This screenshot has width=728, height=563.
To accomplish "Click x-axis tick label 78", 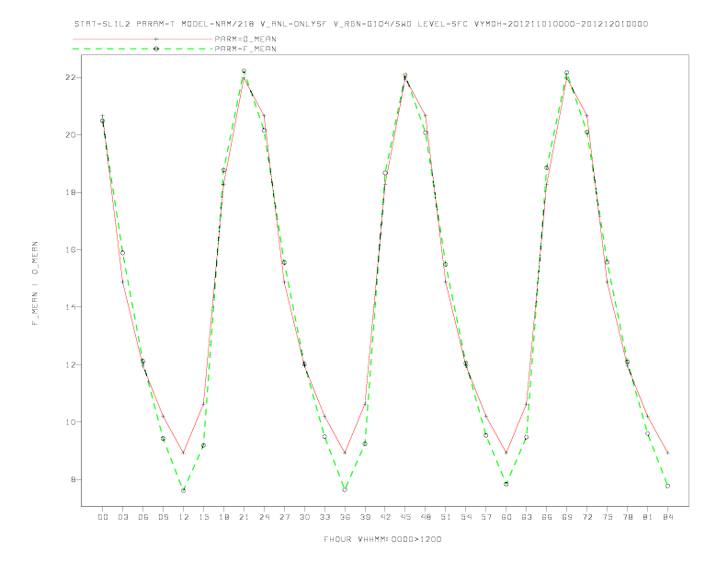I will coord(628,517).
